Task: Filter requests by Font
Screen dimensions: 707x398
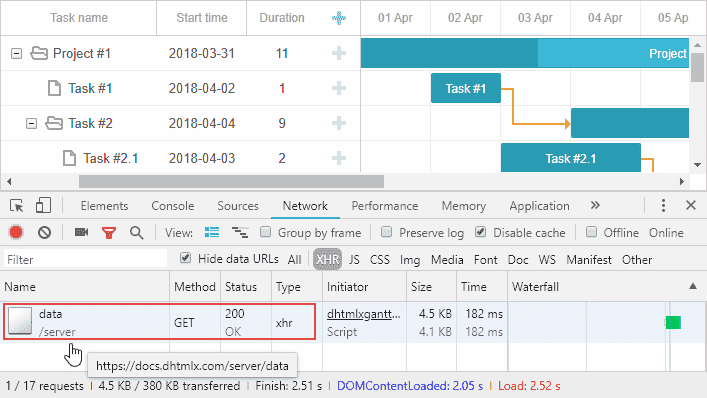Action: click(486, 260)
